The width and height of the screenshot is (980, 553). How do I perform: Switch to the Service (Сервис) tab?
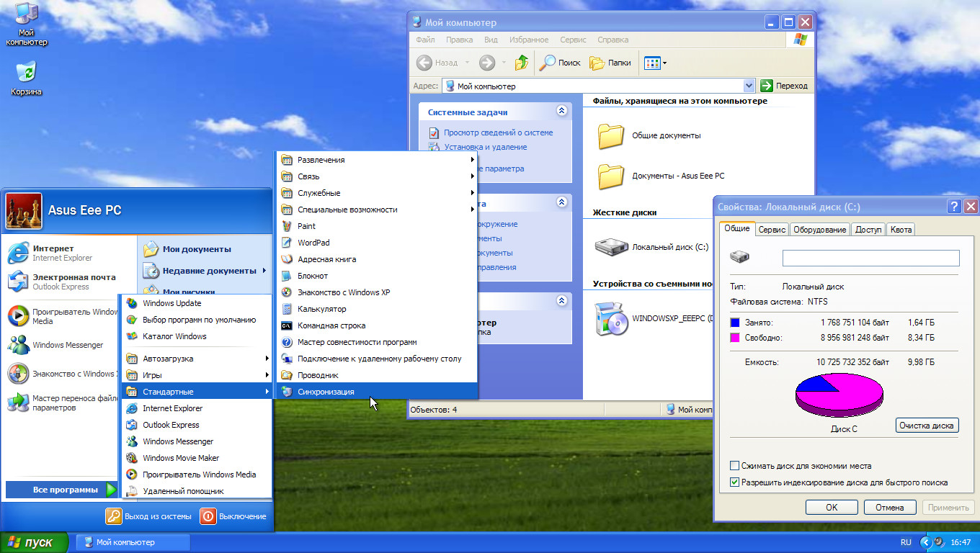(x=772, y=230)
